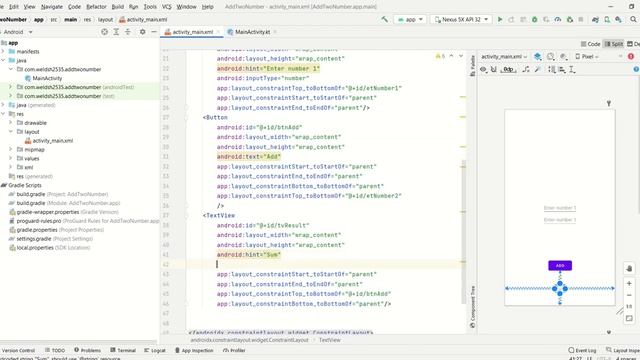640x360 pixels.
Task: Open the Pixel device preview dropdown
Action: tap(587, 56)
